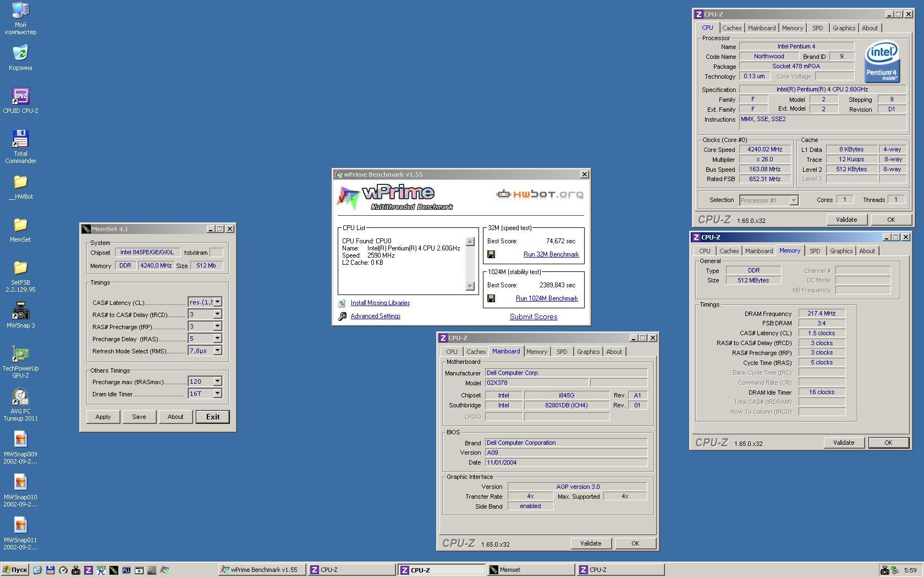Screen dimensions: 924x578
Task: Click Exit in the MemSet window
Action: coord(213,417)
